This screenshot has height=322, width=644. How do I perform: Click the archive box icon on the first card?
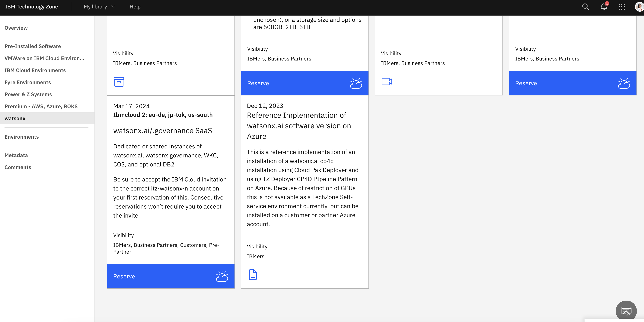(x=119, y=82)
